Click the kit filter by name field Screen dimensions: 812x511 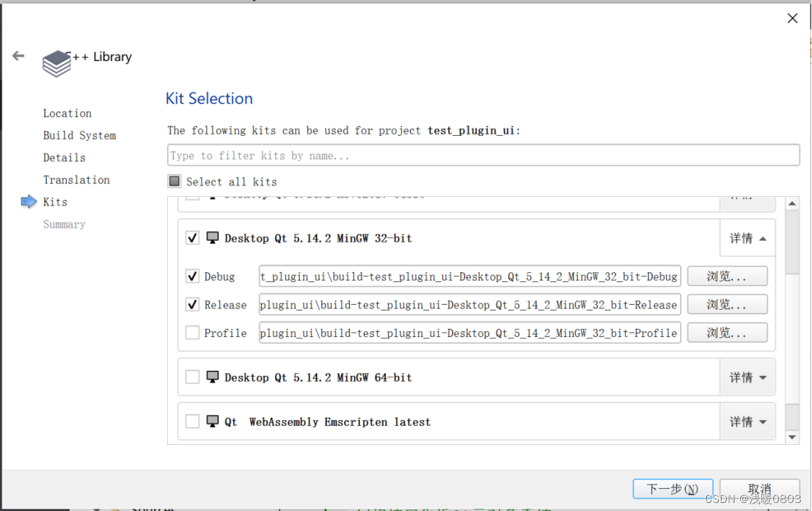tap(483, 156)
